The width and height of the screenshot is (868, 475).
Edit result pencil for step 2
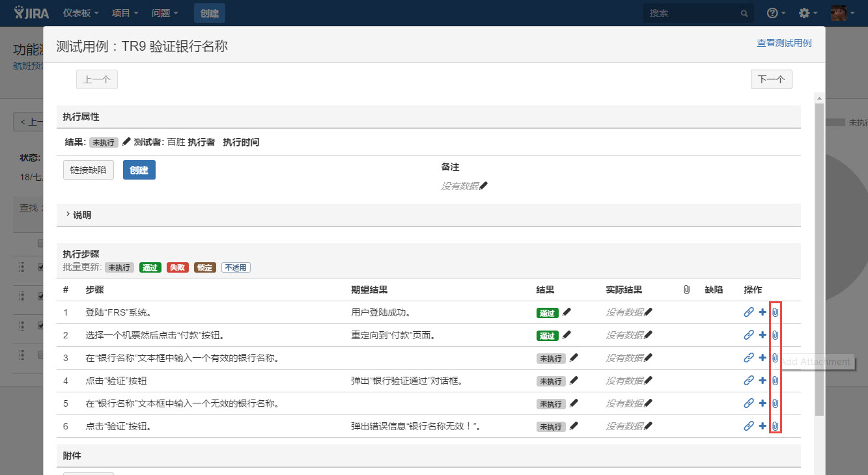567,335
